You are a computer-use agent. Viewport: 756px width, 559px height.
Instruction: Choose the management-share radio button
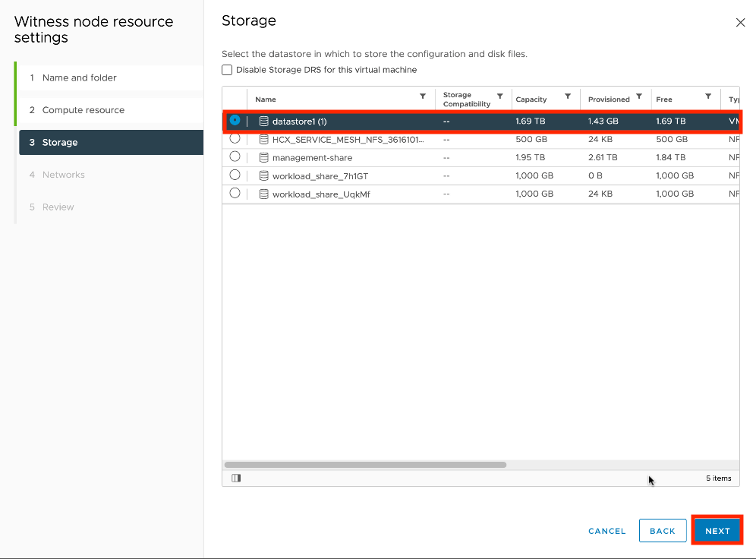(235, 156)
